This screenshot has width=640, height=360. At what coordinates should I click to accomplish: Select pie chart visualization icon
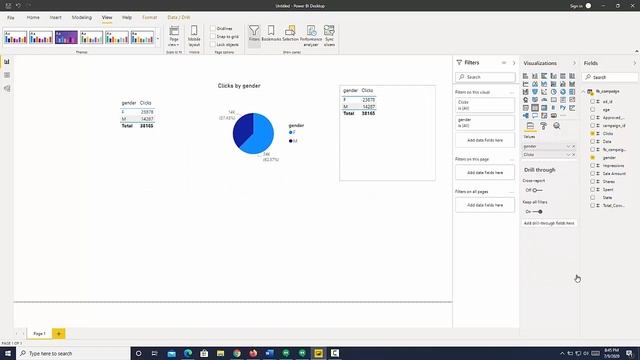tap(553, 92)
